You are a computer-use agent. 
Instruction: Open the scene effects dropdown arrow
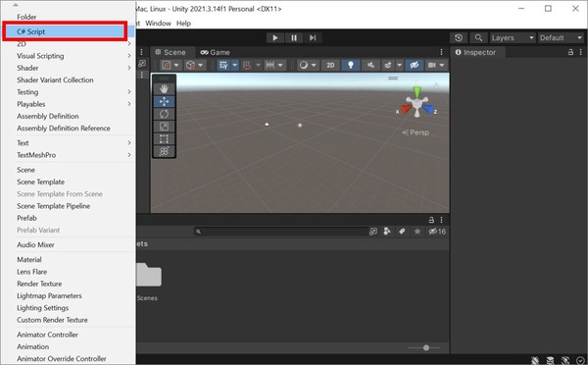(x=400, y=65)
